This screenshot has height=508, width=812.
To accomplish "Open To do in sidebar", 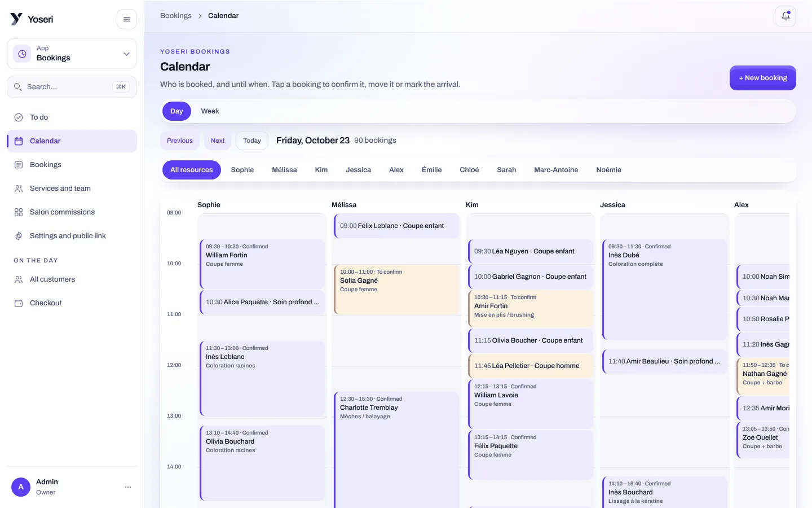I will [x=72, y=117].
